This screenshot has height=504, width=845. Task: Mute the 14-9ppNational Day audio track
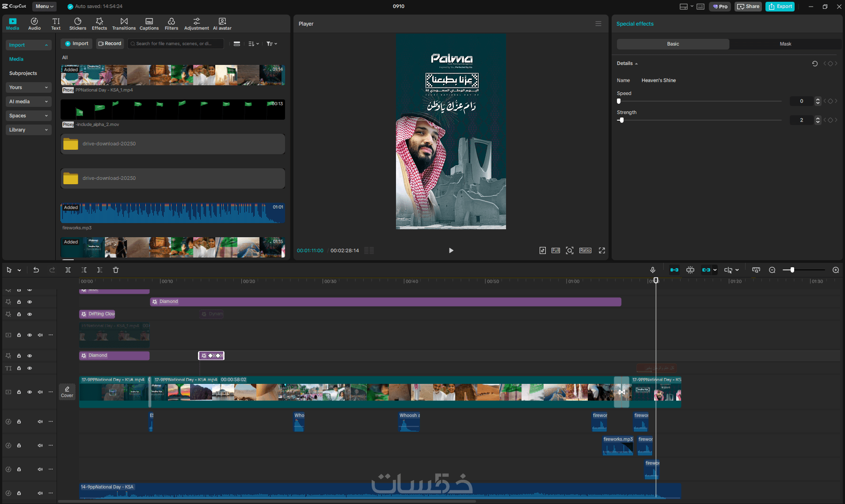[x=40, y=493]
